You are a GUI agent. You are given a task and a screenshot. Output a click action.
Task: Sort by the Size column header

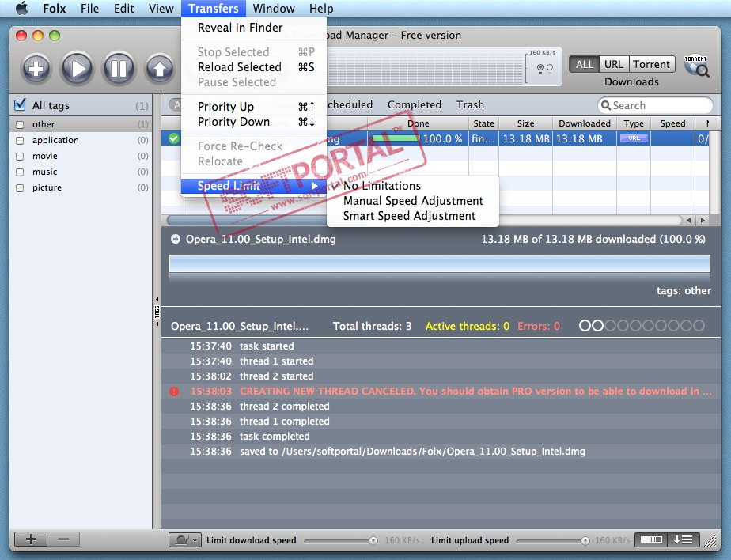point(525,123)
